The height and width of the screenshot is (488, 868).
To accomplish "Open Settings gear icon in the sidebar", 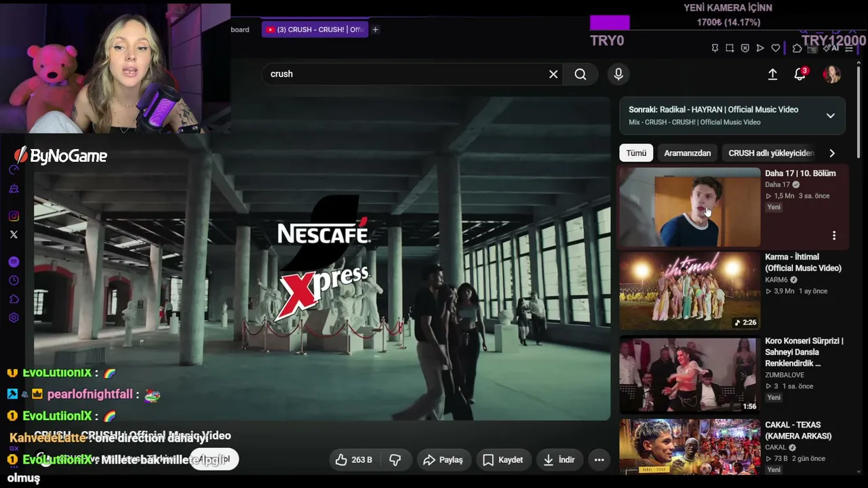I will point(14,318).
